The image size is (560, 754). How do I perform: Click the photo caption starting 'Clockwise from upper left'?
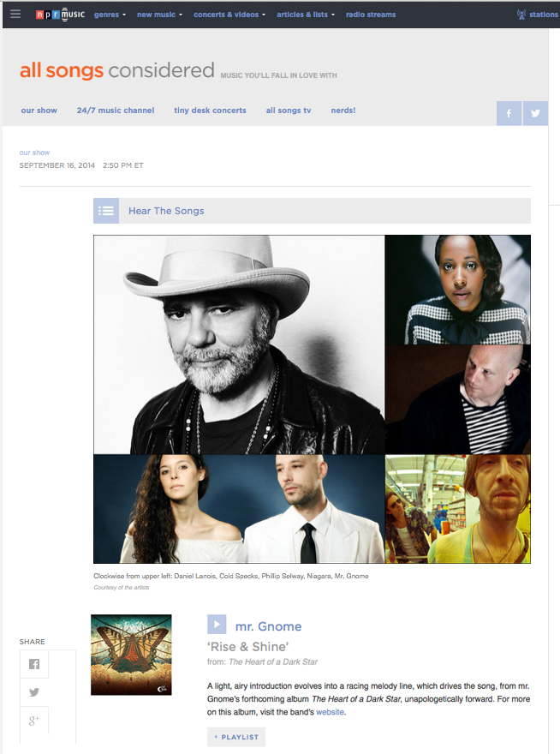pos(230,576)
